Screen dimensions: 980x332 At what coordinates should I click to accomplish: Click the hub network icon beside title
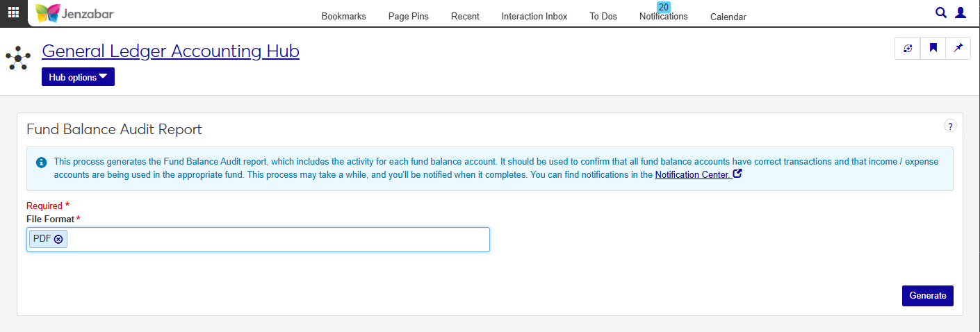[x=18, y=58]
